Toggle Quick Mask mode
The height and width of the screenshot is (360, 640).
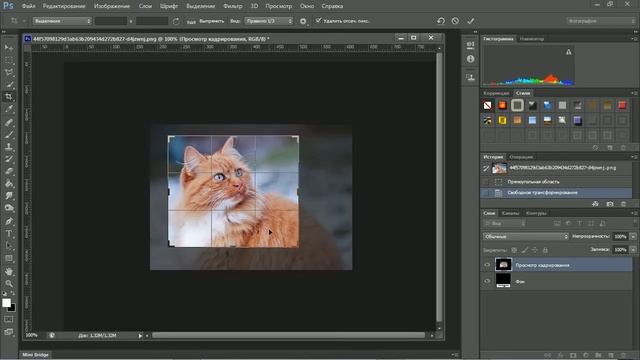point(9,319)
